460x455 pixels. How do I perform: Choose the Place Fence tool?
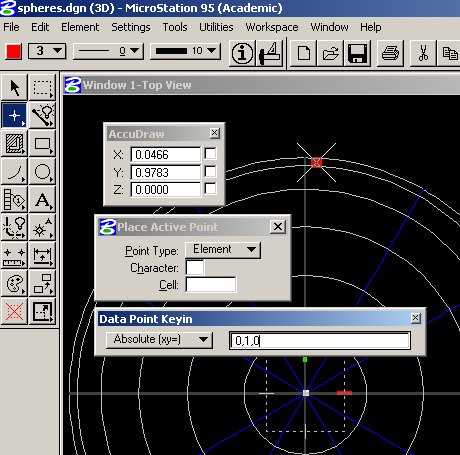pos(42,87)
